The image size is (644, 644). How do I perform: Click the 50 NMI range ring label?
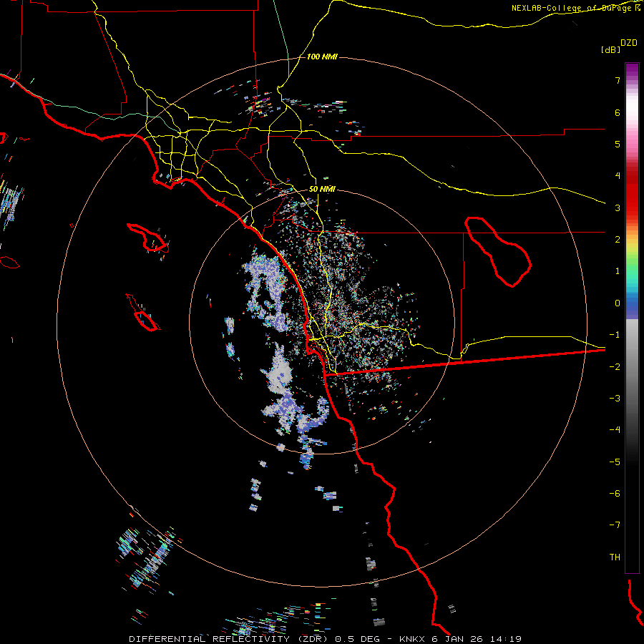pos(322,189)
